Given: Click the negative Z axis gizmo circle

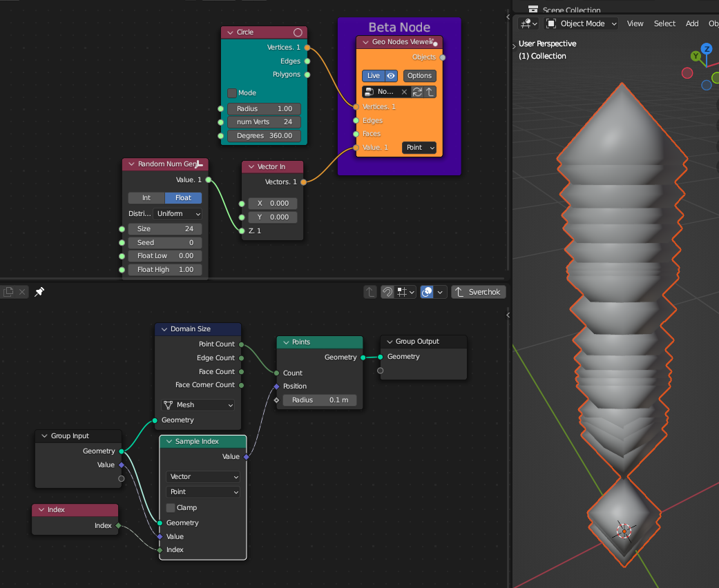Looking at the screenshot, I should [x=707, y=85].
